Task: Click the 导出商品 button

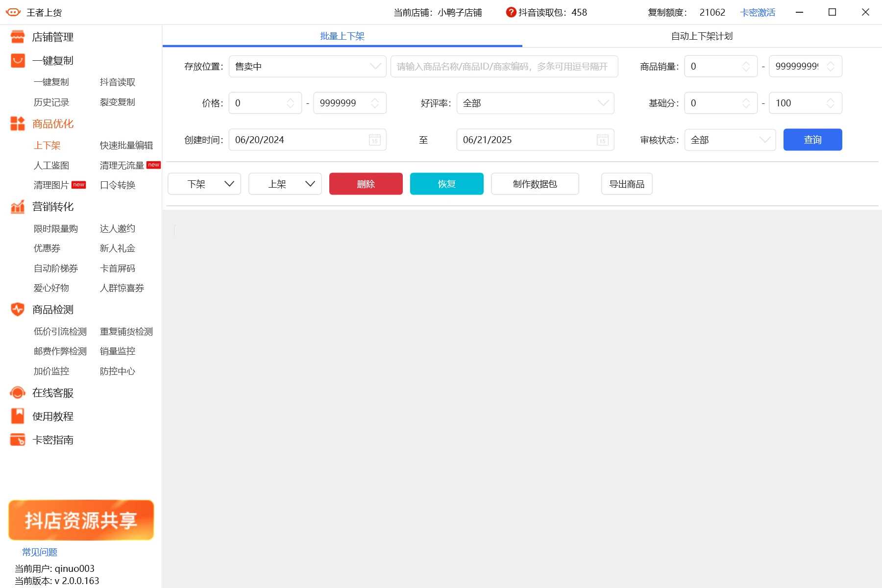Action: (627, 184)
